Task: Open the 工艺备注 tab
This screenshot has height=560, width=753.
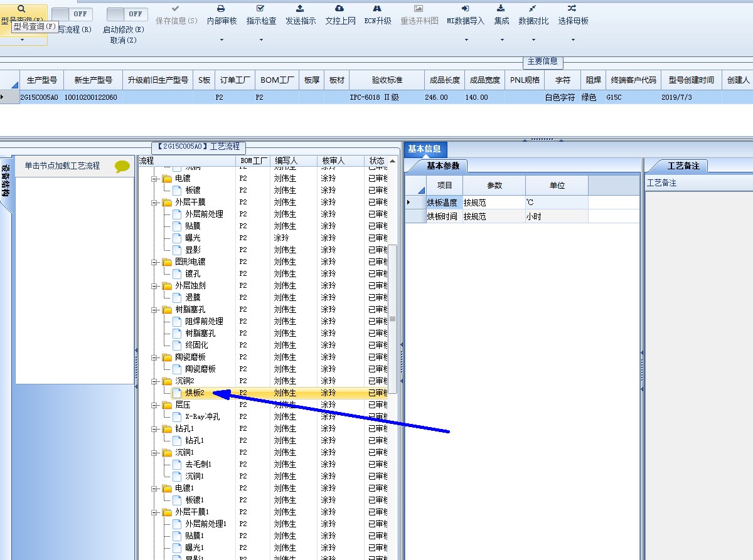Action: pos(683,166)
